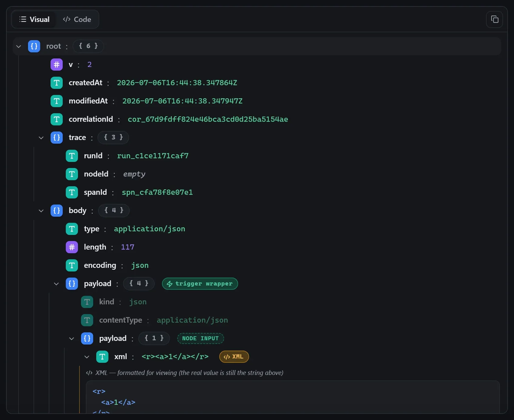Switch to the Visual tab
Viewport: 514px width, 420px height.
(34, 19)
